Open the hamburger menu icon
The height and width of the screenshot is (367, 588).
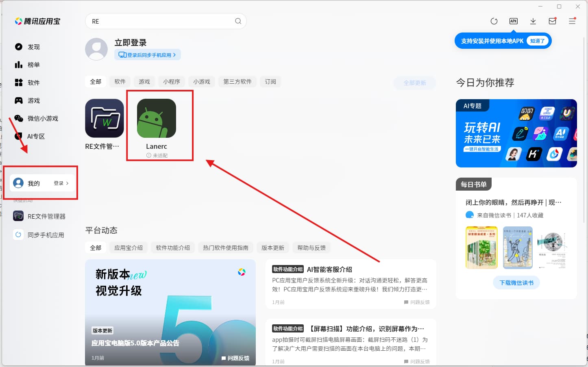pyautogui.click(x=572, y=21)
